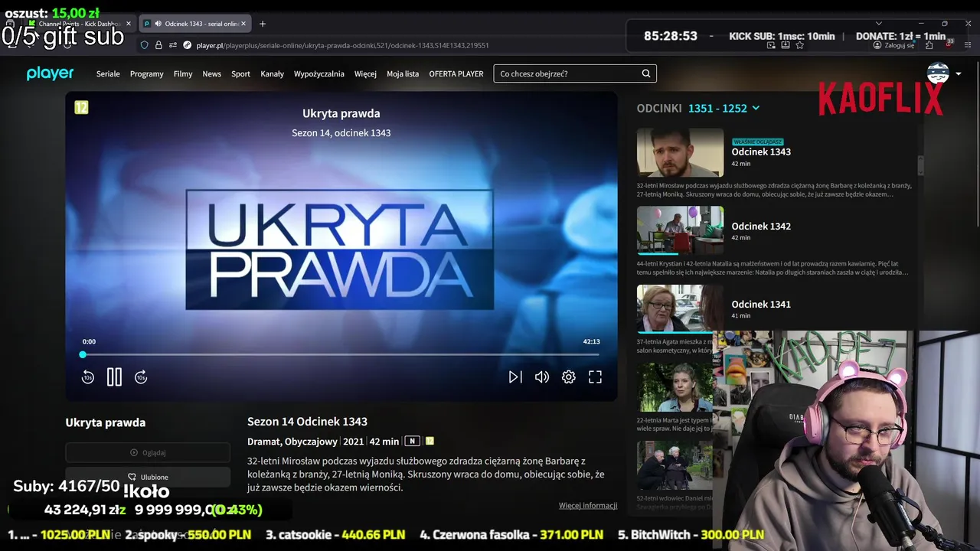Viewport: 980px width, 551px height.
Task: Expand the list-all-tabs chevron
Action: click(x=878, y=24)
